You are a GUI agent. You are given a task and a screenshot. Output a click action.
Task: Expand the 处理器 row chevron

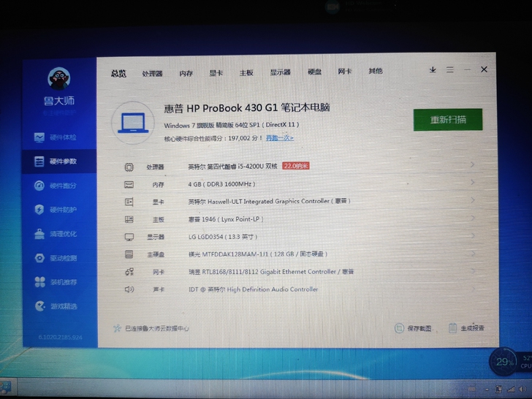coord(472,164)
